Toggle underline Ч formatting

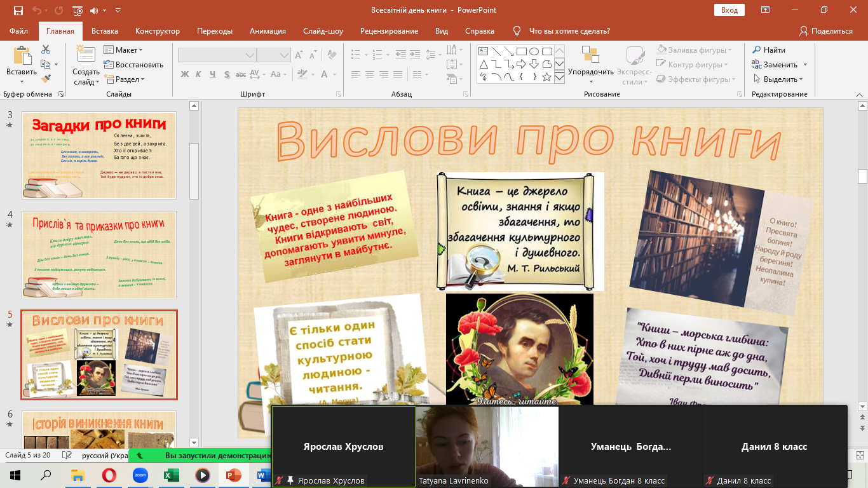pos(214,74)
